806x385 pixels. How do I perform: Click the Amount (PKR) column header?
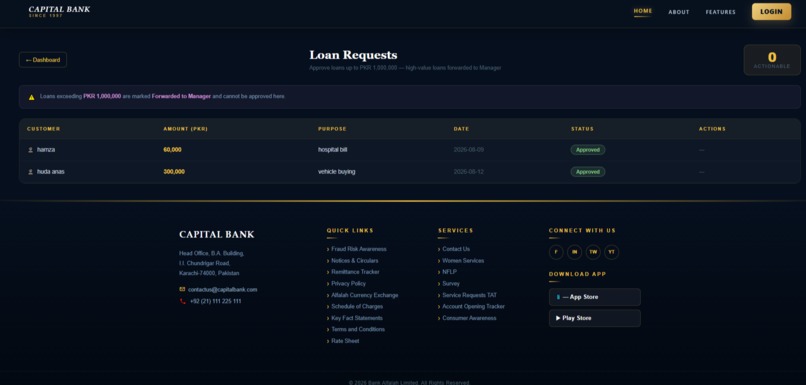pos(186,129)
